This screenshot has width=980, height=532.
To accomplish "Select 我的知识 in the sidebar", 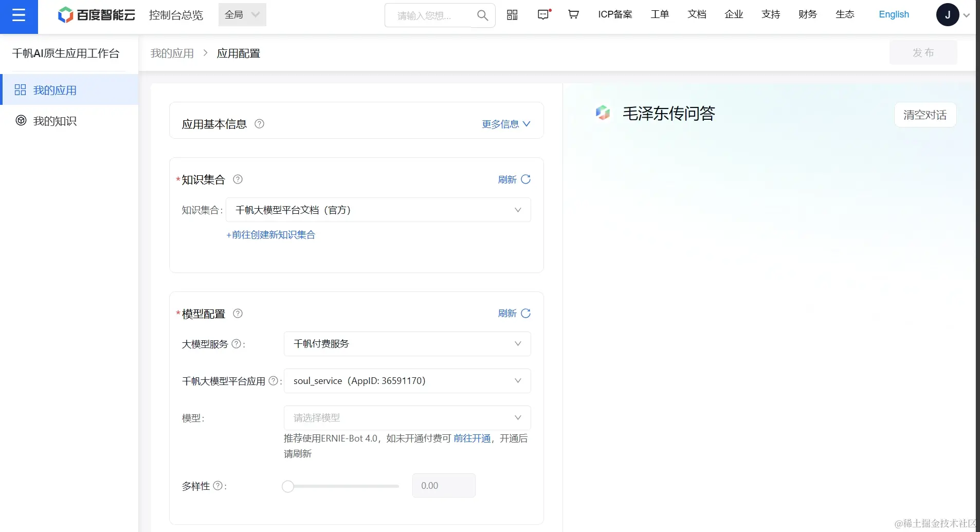I will 70,121.
